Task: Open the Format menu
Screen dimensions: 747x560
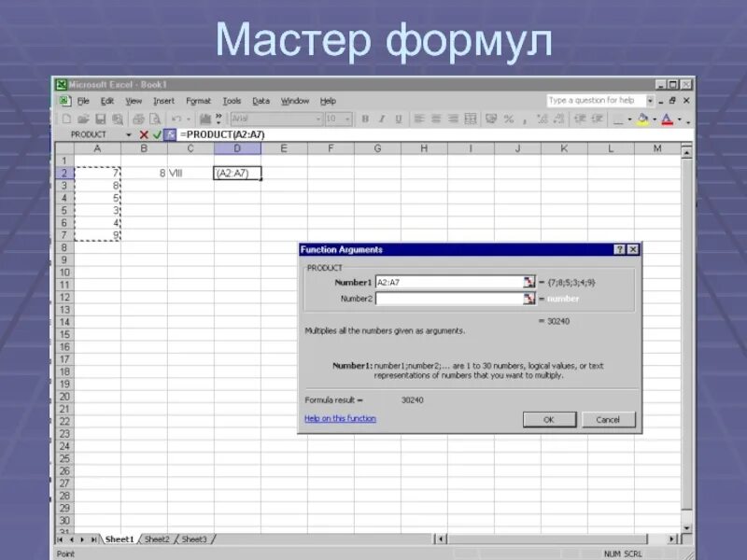Action: pos(198,101)
